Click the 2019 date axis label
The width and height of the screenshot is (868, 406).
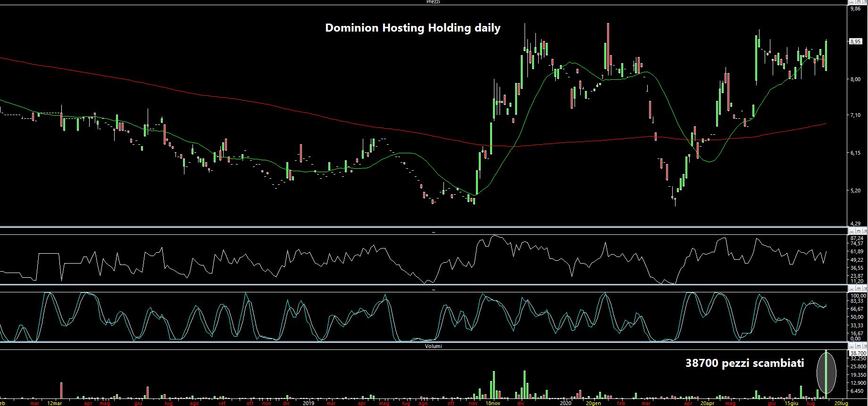tap(309, 403)
